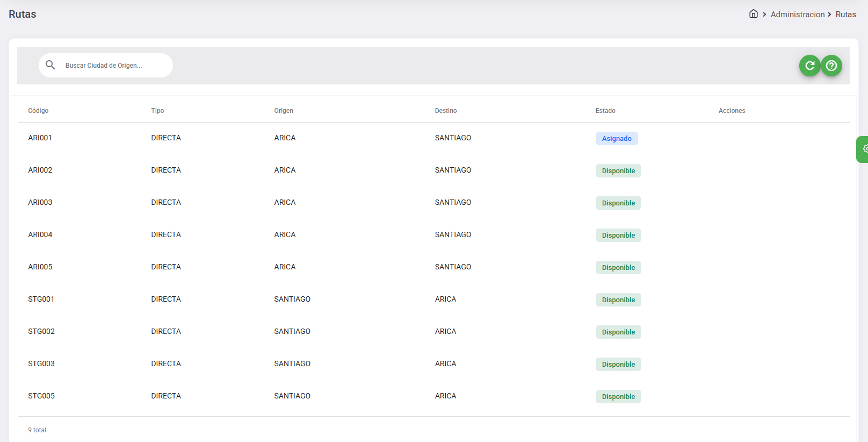Focus the Buscar Ciudad de Origen field
The height and width of the screenshot is (442, 868).
[113, 66]
